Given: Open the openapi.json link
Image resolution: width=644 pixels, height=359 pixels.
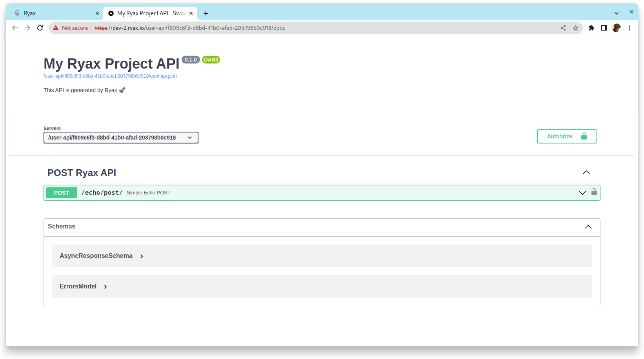Looking at the screenshot, I should coord(110,76).
